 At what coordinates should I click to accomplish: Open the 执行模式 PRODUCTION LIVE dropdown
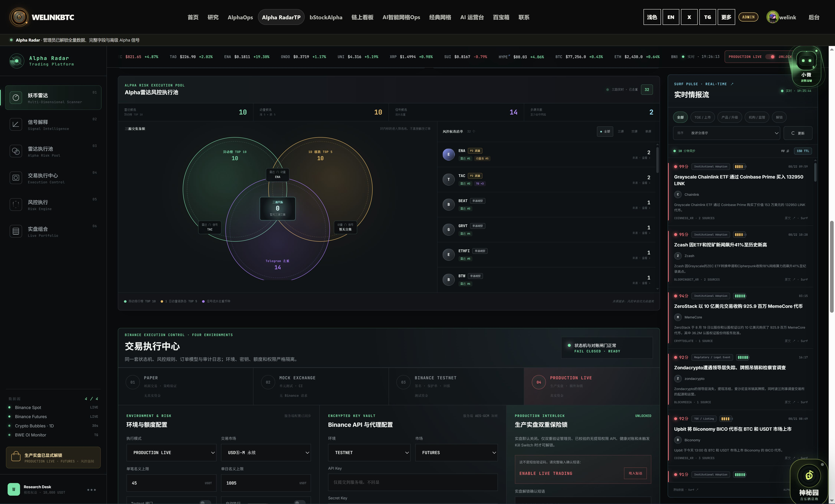click(x=171, y=452)
